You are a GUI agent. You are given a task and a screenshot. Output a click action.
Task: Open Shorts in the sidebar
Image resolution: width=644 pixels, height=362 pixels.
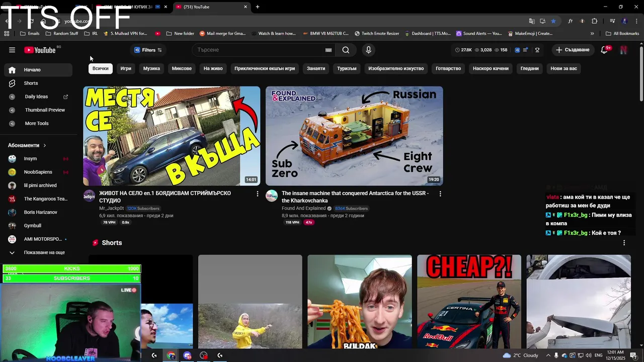click(38, 83)
